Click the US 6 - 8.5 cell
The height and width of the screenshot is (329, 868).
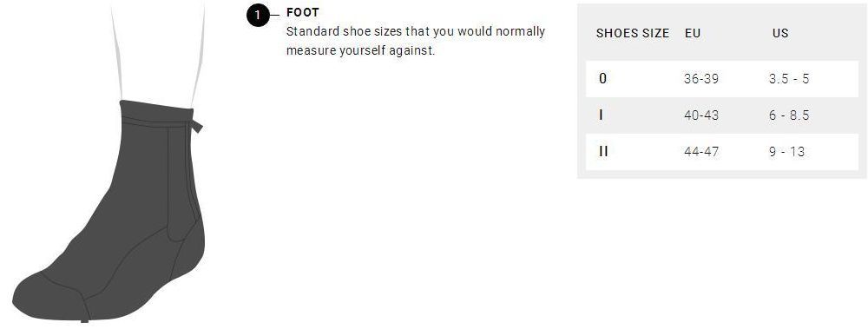pos(789,115)
